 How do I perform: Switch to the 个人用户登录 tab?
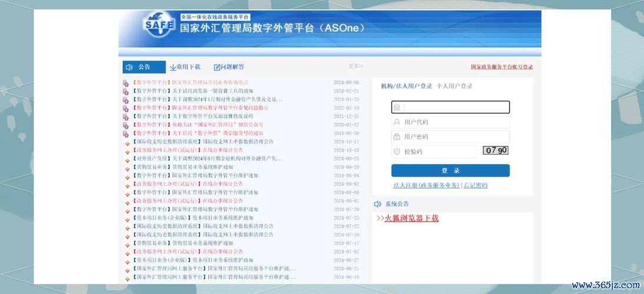(x=455, y=86)
